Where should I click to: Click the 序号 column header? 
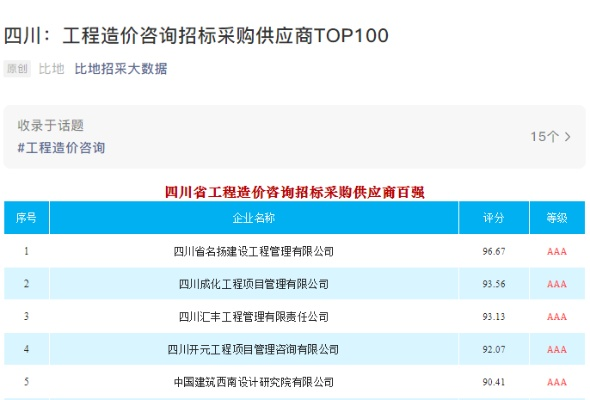tap(26, 217)
